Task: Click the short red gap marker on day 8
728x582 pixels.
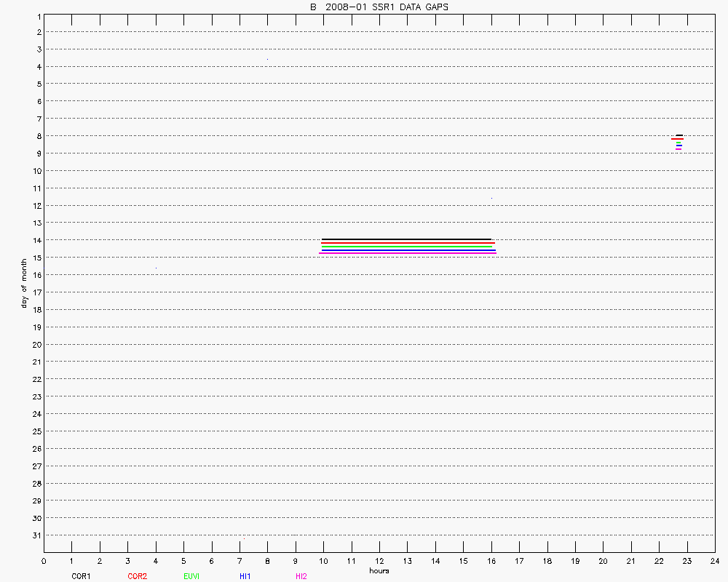Action: point(677,139)
